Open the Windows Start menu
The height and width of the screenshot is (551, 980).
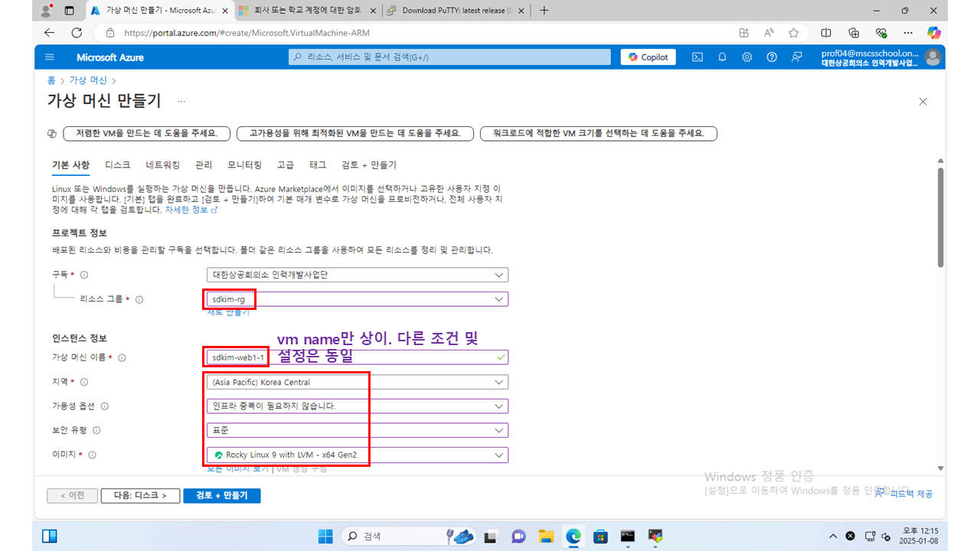click(x=325, y=536)
